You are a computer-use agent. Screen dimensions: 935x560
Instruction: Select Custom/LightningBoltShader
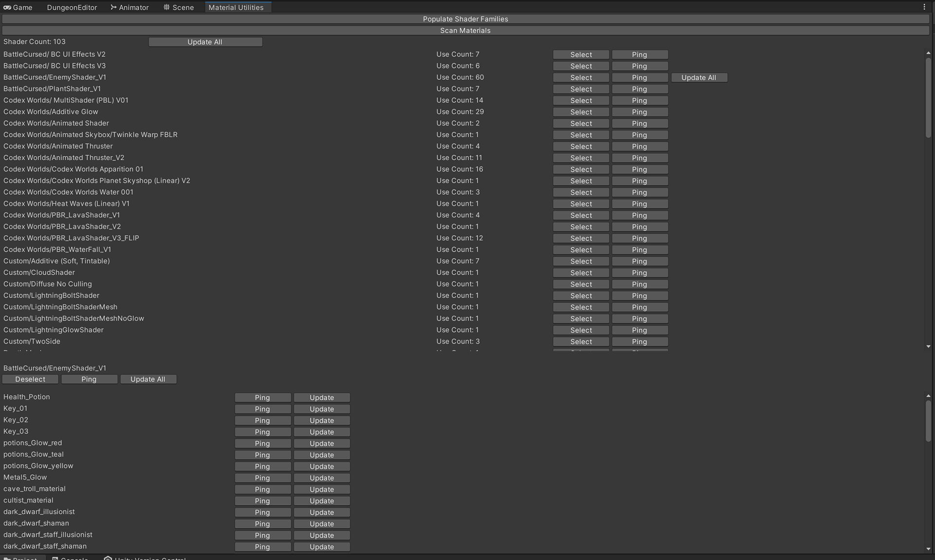[581, 296]
